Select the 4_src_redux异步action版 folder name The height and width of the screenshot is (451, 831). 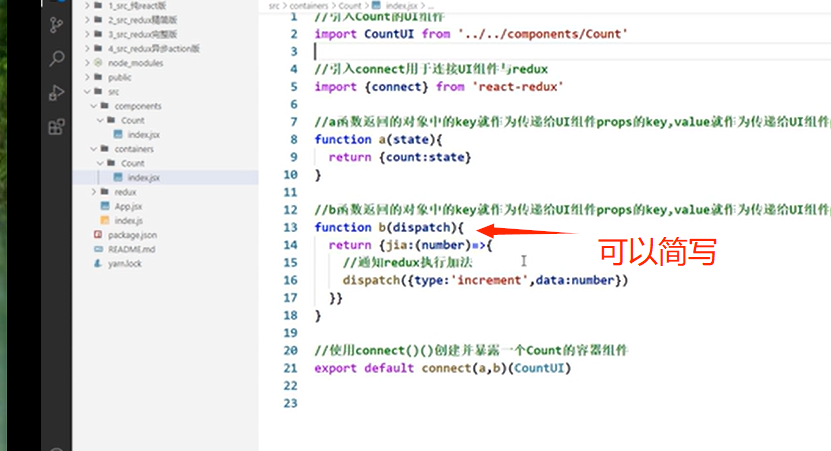(x=154, y=49)
